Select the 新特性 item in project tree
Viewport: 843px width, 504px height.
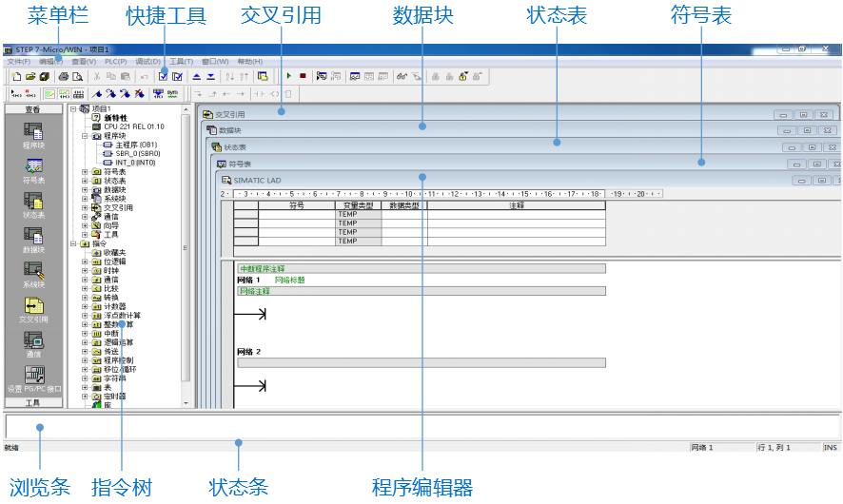pos(115,118)
